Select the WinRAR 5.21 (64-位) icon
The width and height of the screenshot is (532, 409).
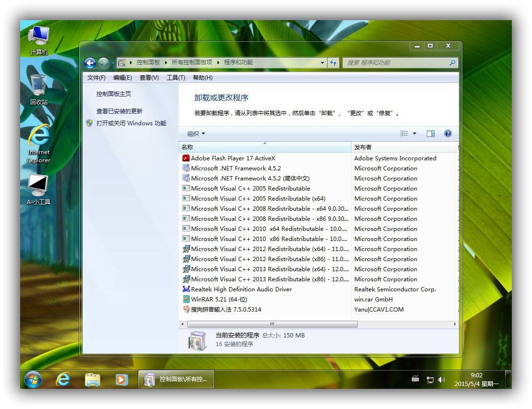tap(186, 299)
